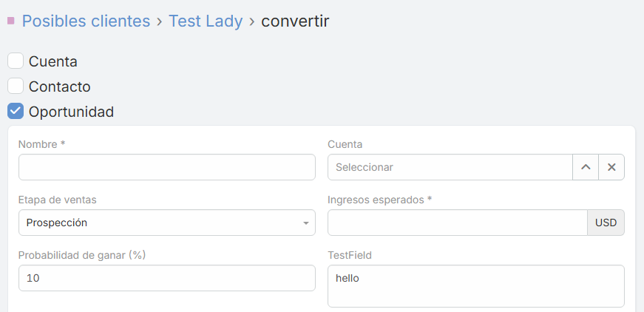Select the Probabilidad de ganar input

[167, 278]
